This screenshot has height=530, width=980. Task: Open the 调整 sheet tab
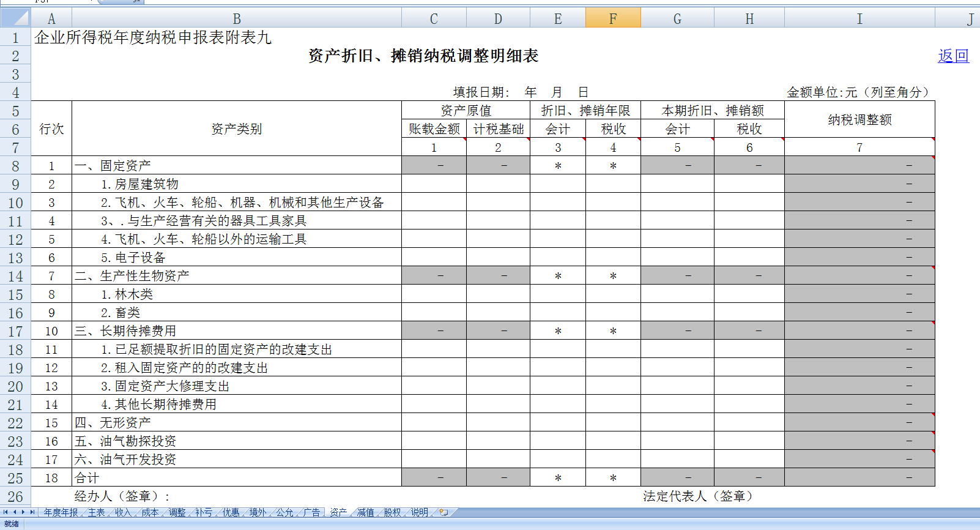[177, 512]
